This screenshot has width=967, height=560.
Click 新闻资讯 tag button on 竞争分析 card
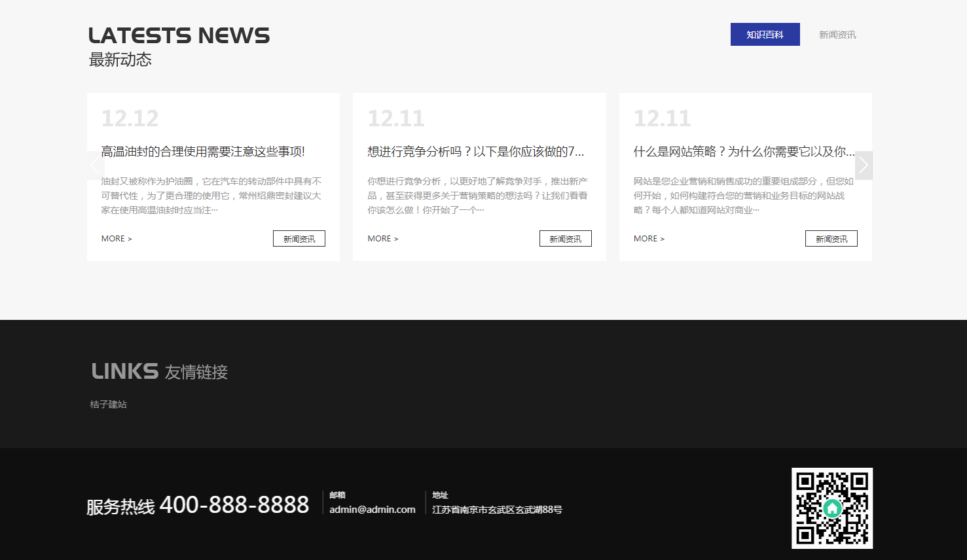point(565,239)
